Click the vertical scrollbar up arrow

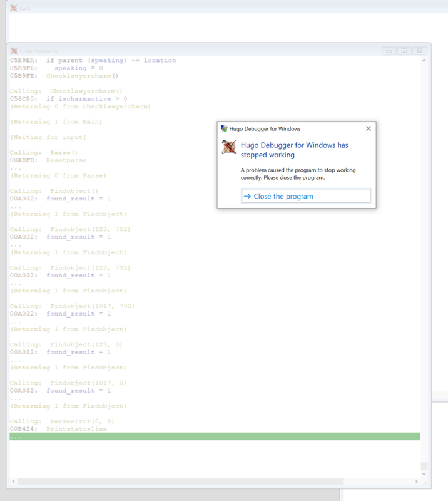[424, 60]
